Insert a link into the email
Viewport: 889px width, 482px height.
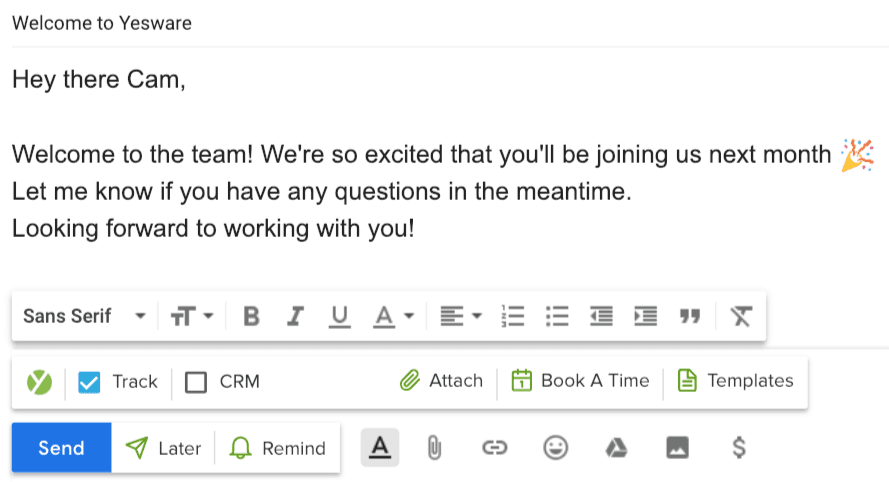[x=494, y=448]
